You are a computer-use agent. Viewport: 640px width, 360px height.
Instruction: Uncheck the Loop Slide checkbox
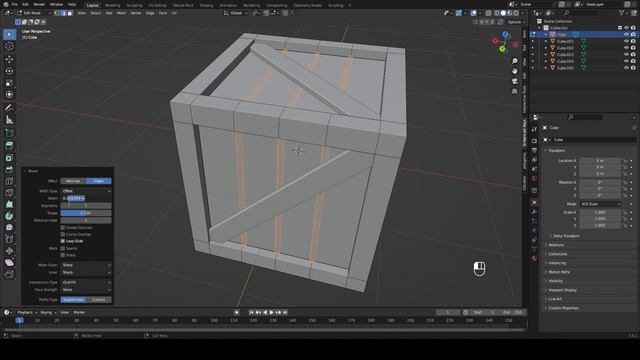tap(62, 241)
